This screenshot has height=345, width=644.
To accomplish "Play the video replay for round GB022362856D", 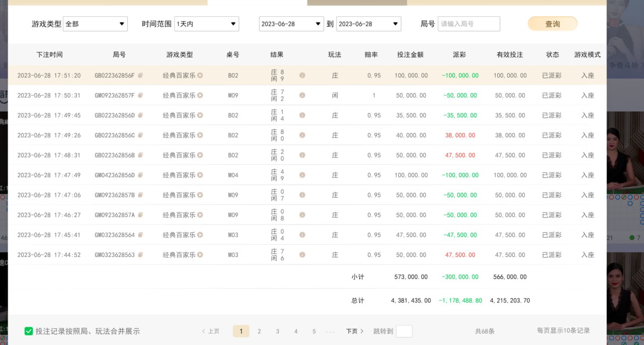I will 200,115.
